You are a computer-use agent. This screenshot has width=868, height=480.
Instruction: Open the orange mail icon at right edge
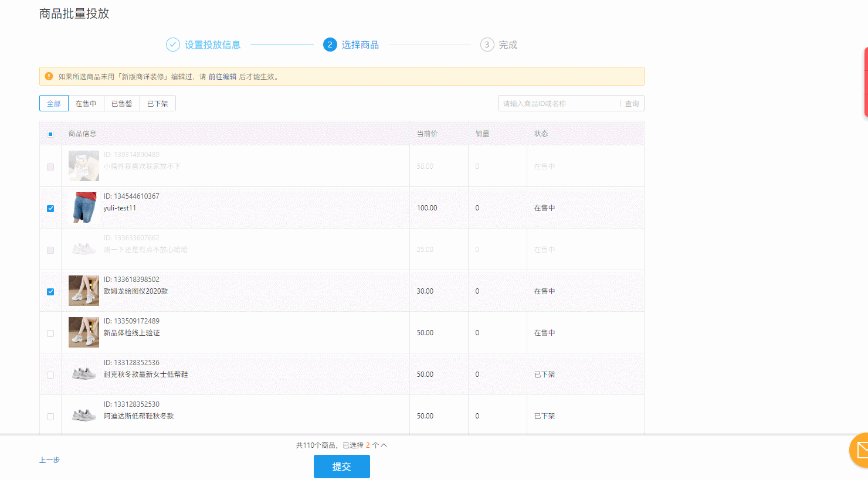[860, 450]
